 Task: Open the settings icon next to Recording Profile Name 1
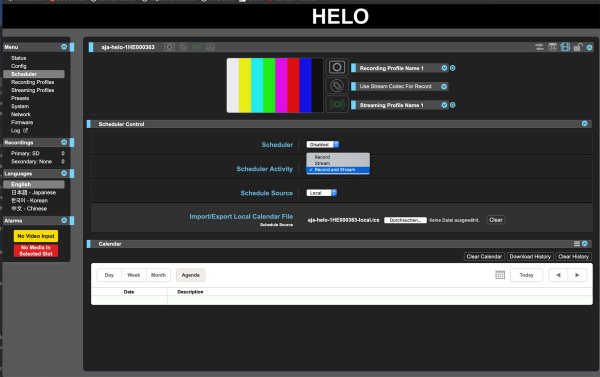tap(453, 68)
